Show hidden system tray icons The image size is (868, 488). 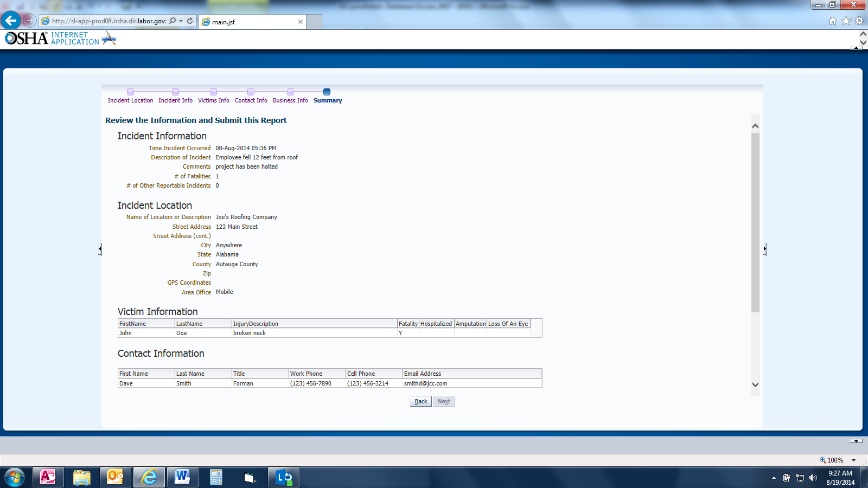(774, 478)
